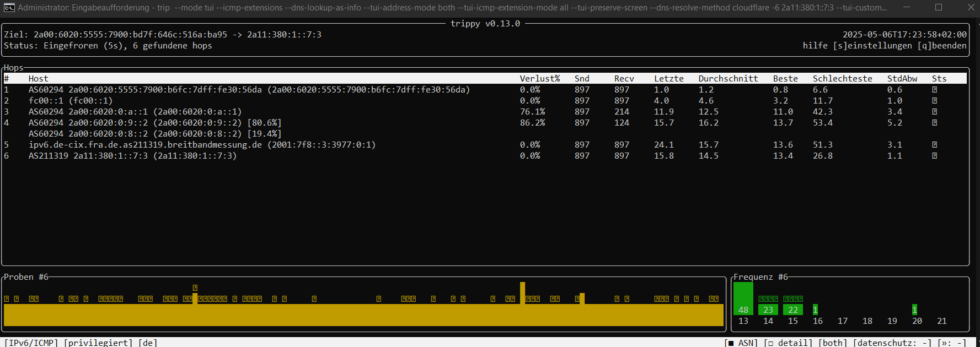Select the Sts column header
This screenshot has height=347, width=980.
tap(939, 79)
